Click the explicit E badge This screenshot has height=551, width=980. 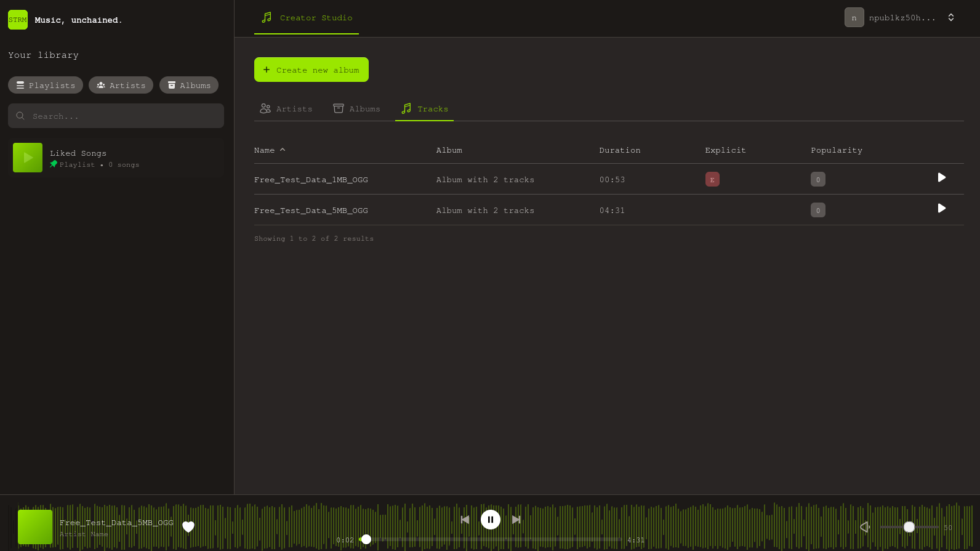(x=712, y=180)
